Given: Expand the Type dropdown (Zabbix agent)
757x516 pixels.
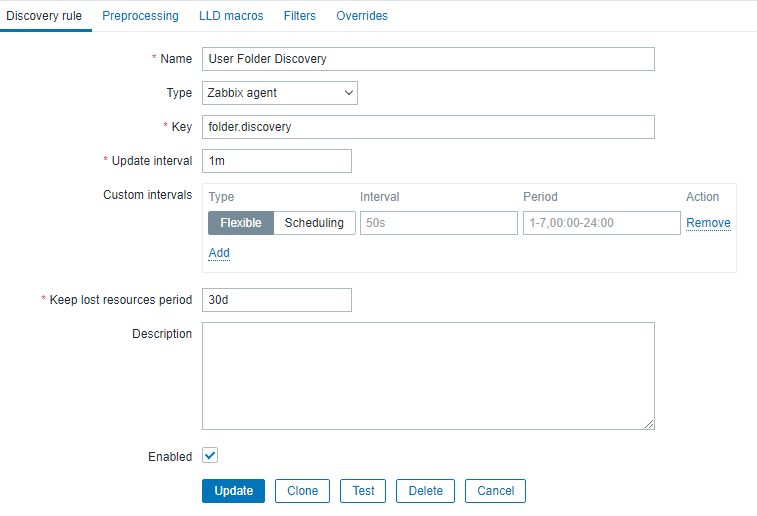Looking at the screenshot, I should coord(280,93).
